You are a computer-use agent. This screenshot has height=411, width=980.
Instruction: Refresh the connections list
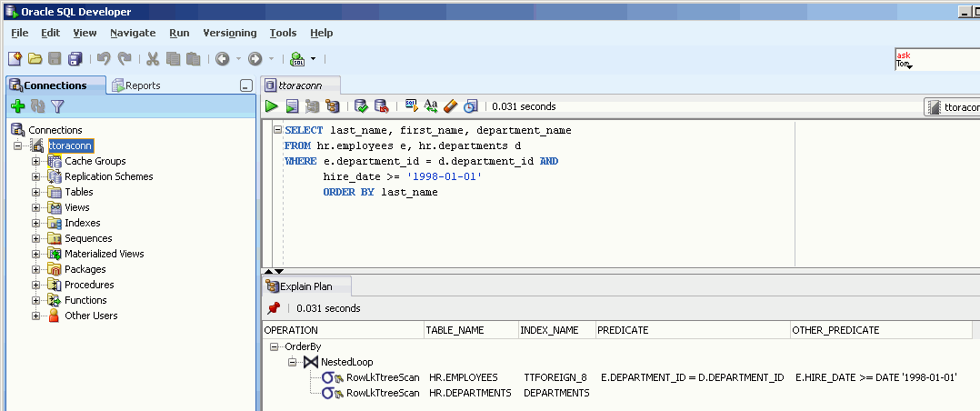(x=37, y=106)
